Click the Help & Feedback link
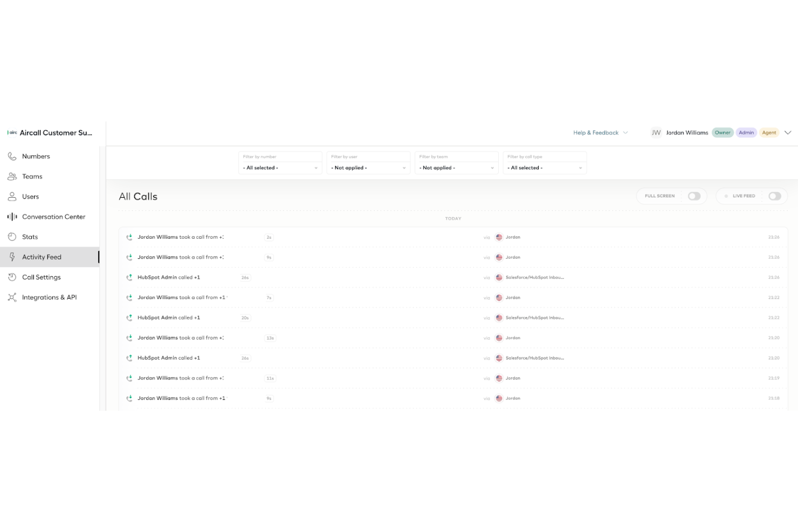 596,132
